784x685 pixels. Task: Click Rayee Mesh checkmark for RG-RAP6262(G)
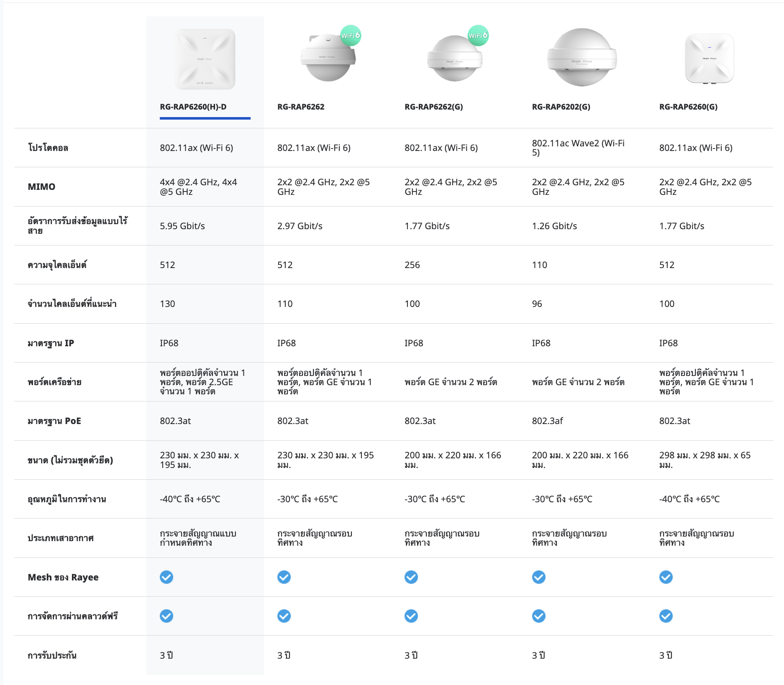(411, 577)
